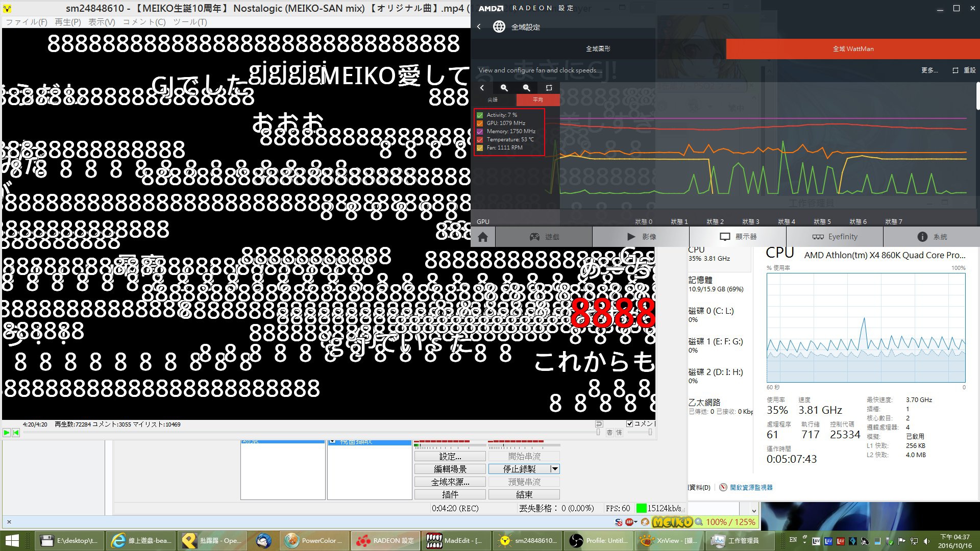Open the Eyefinity tab in Radeon Settings

click(835, 237)
